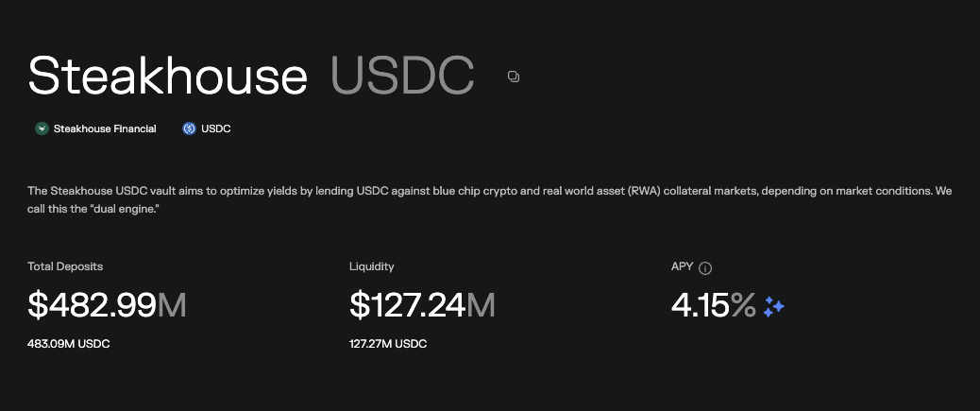Click the APY label text
This screenshot has height=411, width=980.
(x=682, y=267)
